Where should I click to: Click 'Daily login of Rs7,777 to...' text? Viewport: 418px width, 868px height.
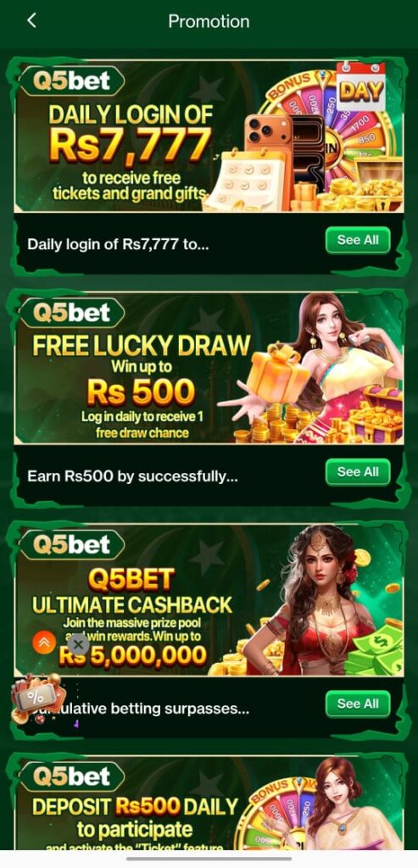click(118, 244)
